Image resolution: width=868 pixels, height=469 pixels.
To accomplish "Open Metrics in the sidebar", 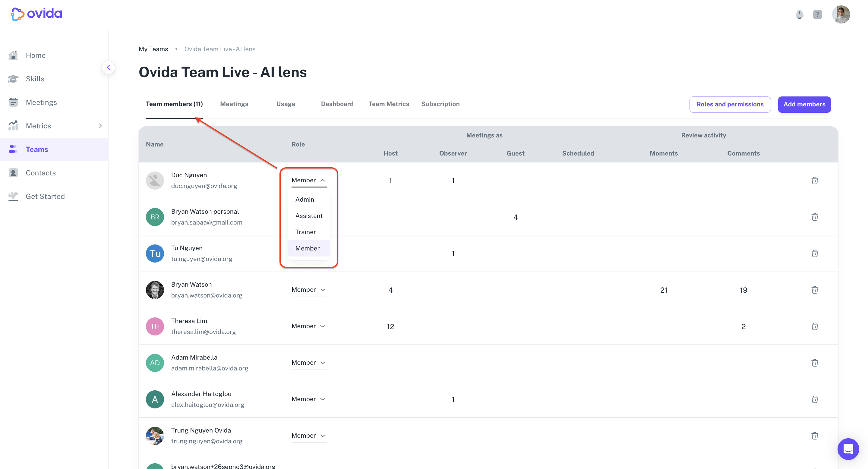I will (54, 126).
